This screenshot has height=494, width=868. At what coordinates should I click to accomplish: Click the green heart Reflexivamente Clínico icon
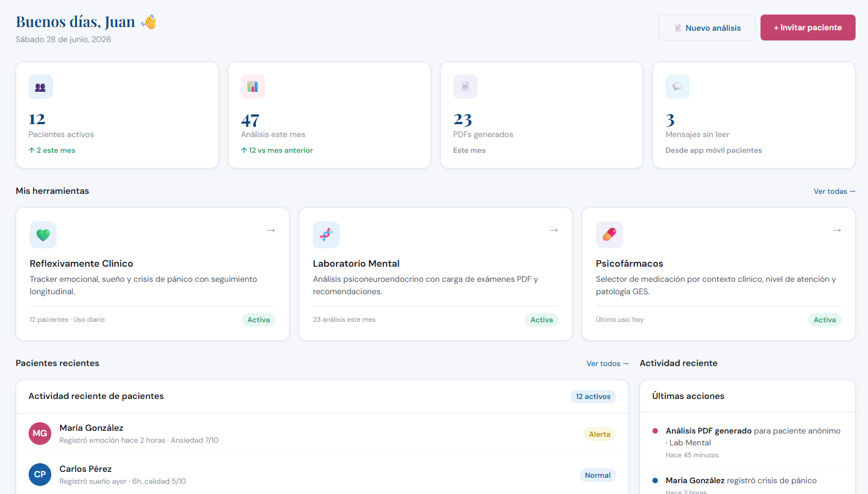pos(43,235)
